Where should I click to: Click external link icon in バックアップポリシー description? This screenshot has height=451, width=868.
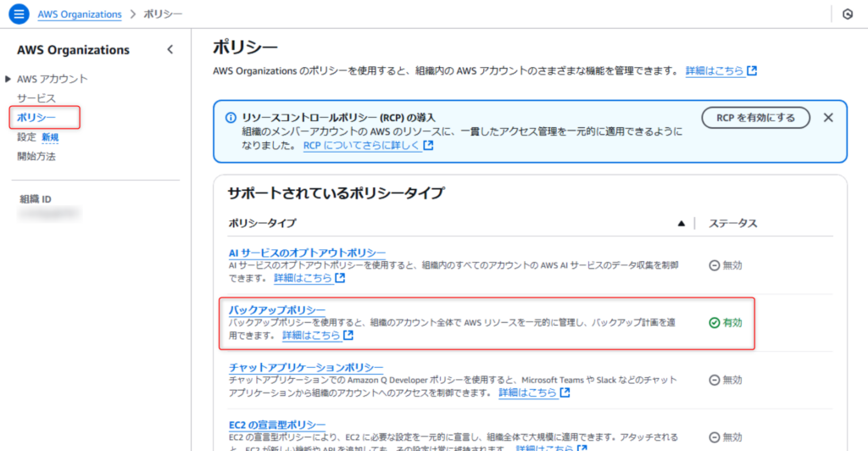tap(348, 336)
